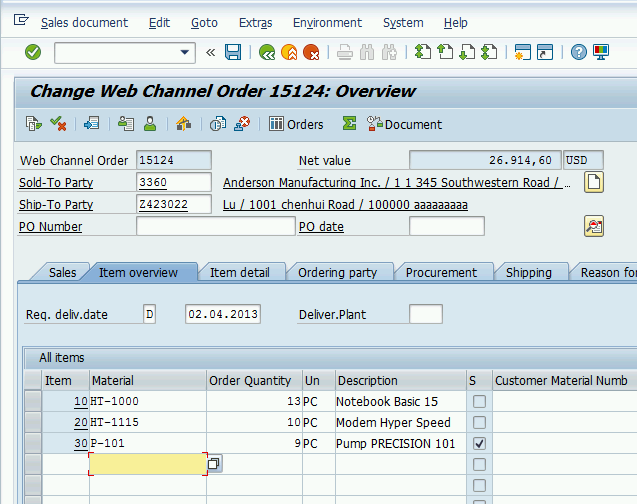Image resolution: width=637 pixels, height=504 pixels.
Task: Click the Remove assignment icon
Action: 242,123
